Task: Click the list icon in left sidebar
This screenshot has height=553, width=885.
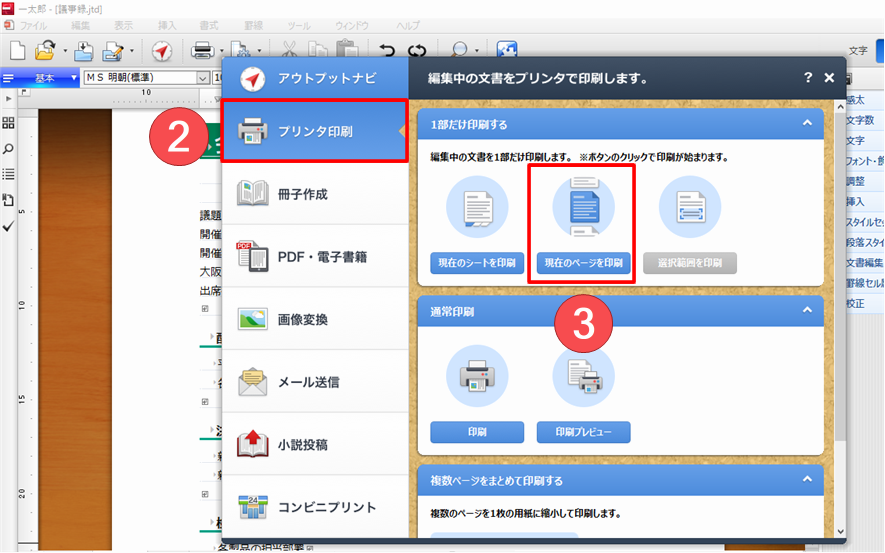Action: [8, 174]
